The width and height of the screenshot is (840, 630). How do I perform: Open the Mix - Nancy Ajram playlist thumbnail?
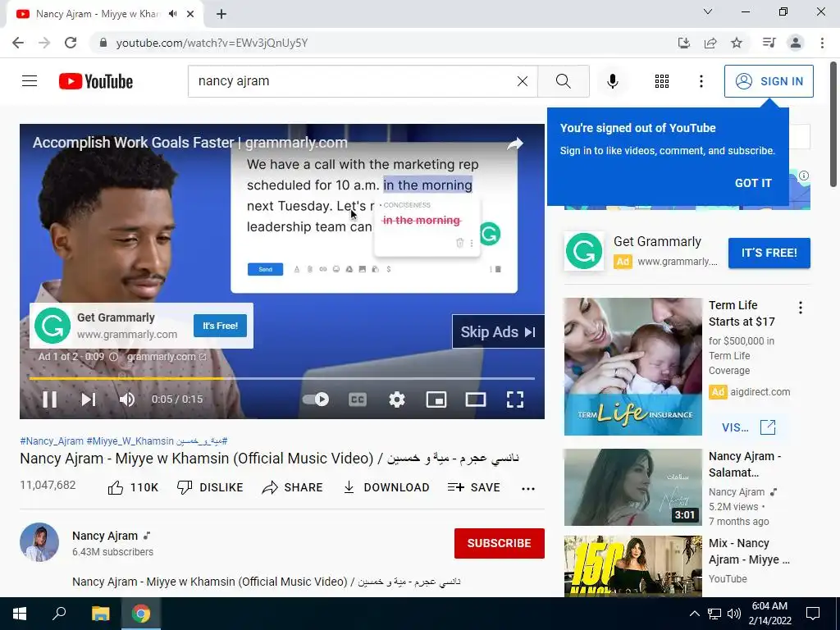pyautogui.click(x=633, y=566)
